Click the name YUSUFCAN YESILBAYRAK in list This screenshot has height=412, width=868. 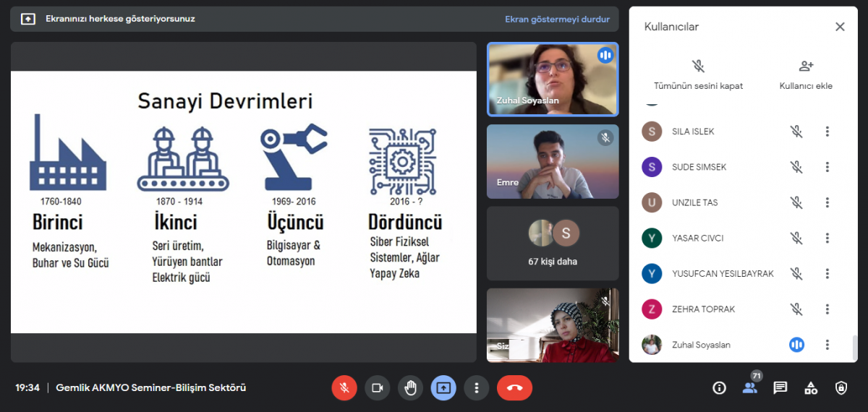click(x=723, y=273)
